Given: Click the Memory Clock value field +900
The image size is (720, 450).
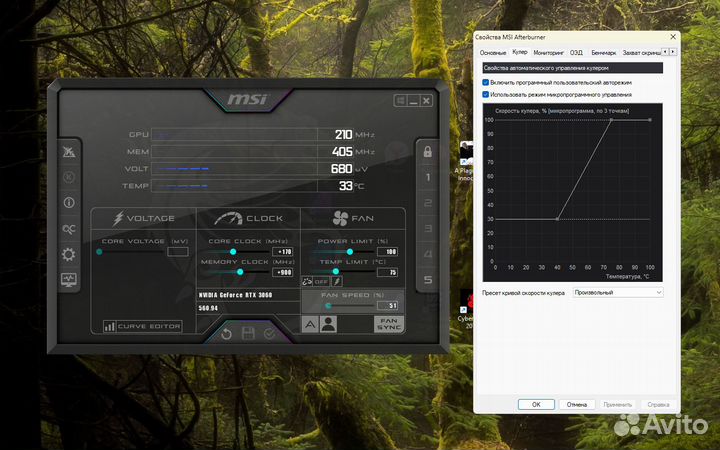Looking at the screenshot, I should coord(283,272).
